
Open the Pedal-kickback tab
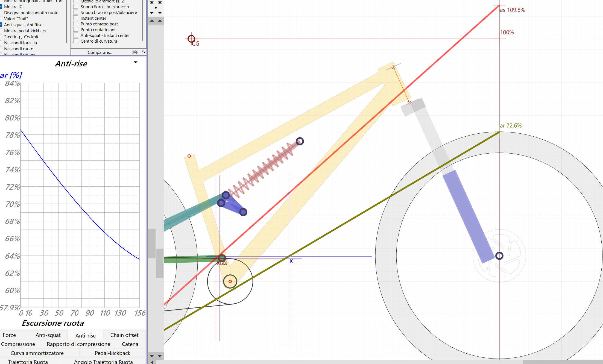112,353
